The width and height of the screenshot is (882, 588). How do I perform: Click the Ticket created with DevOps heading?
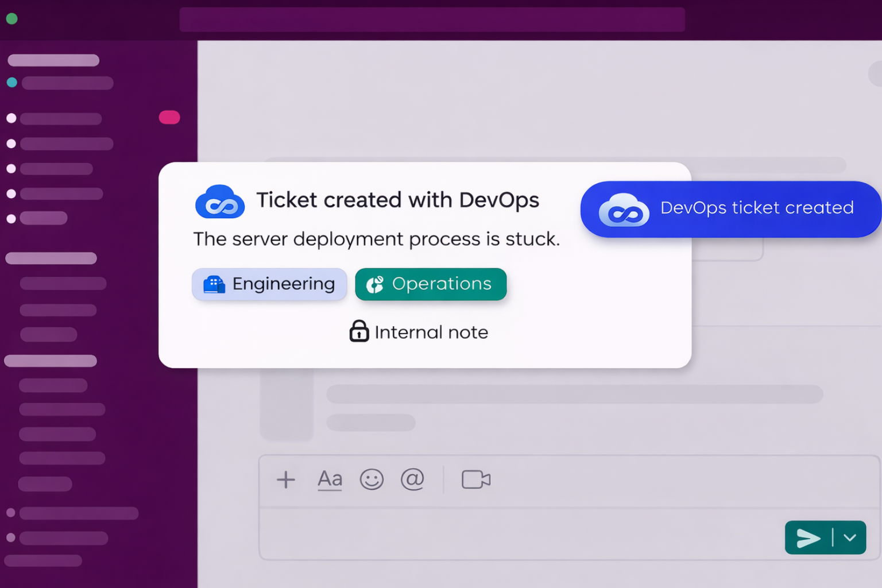(397, 200)
